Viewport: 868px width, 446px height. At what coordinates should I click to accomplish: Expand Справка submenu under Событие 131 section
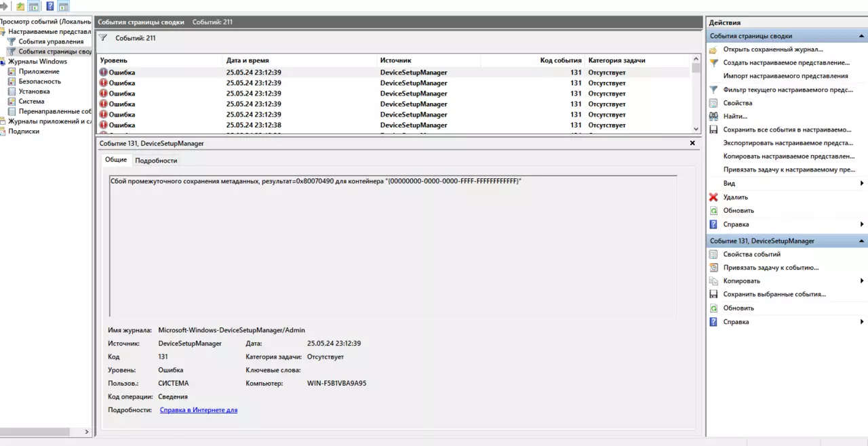click(862, 322)
